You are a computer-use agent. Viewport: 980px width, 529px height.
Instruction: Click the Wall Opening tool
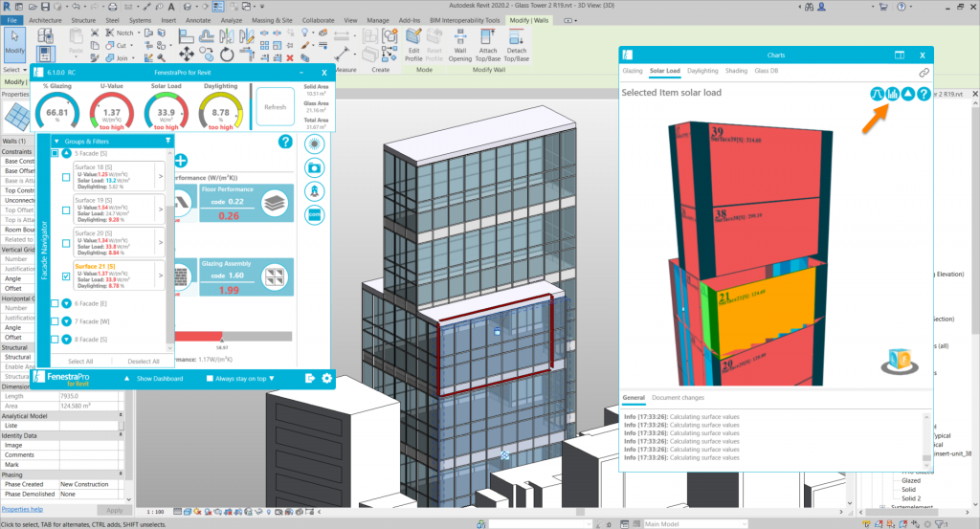point(460,46)
